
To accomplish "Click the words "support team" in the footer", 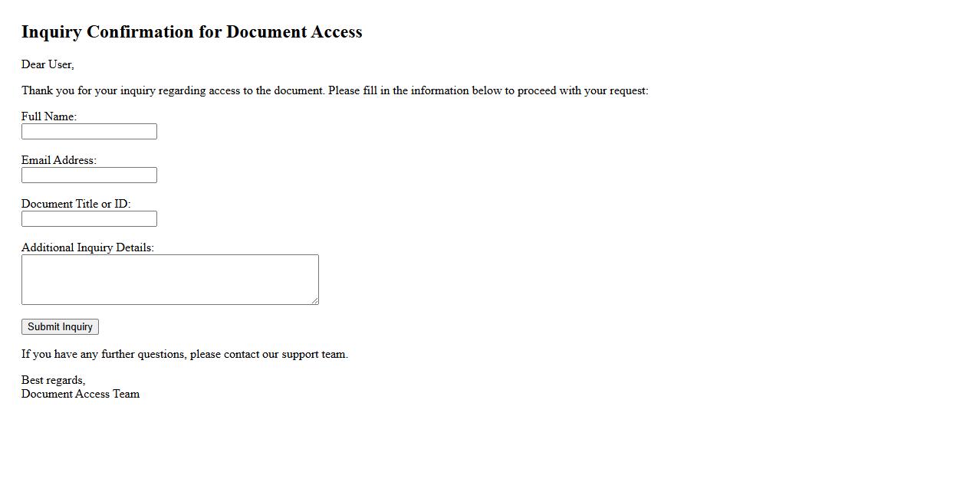I will tap(314, 354).
